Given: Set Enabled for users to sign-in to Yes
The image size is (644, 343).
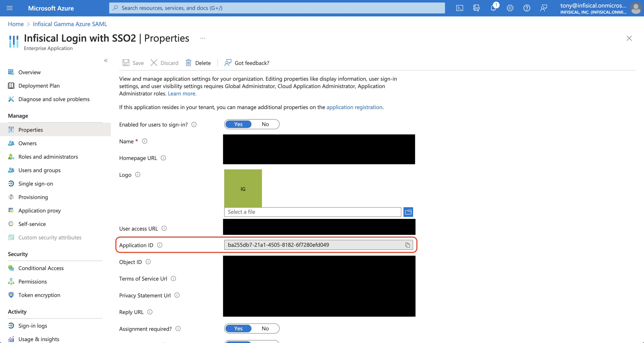Looking at the screenshot, I should click(x=238, y=124).
